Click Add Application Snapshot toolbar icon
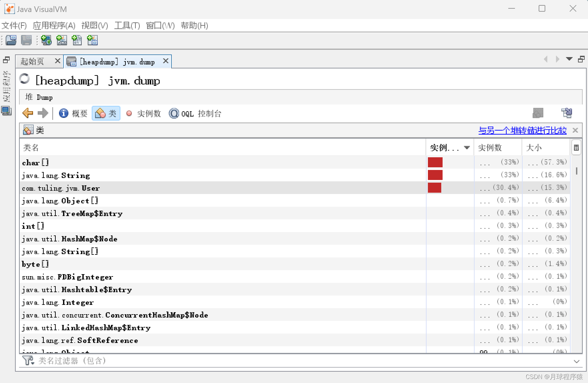 coord(92,40)
